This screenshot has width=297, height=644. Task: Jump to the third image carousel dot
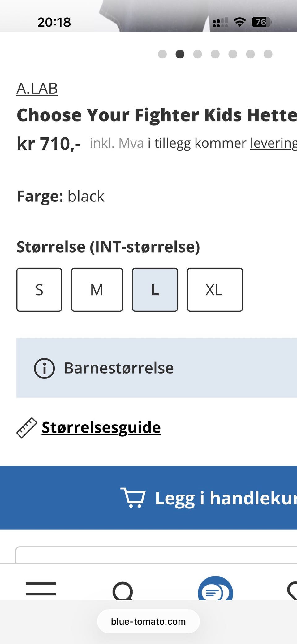tap(198, 54)
